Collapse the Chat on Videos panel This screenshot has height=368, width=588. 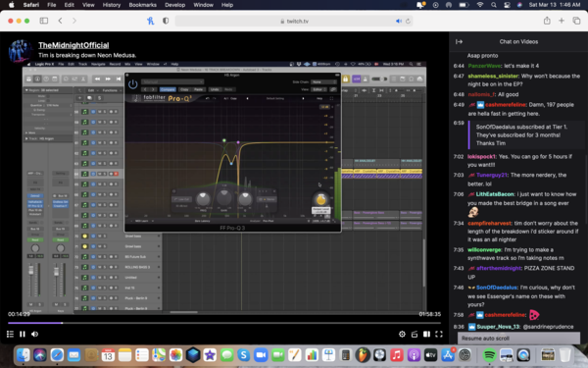click(x=459, y=41)
